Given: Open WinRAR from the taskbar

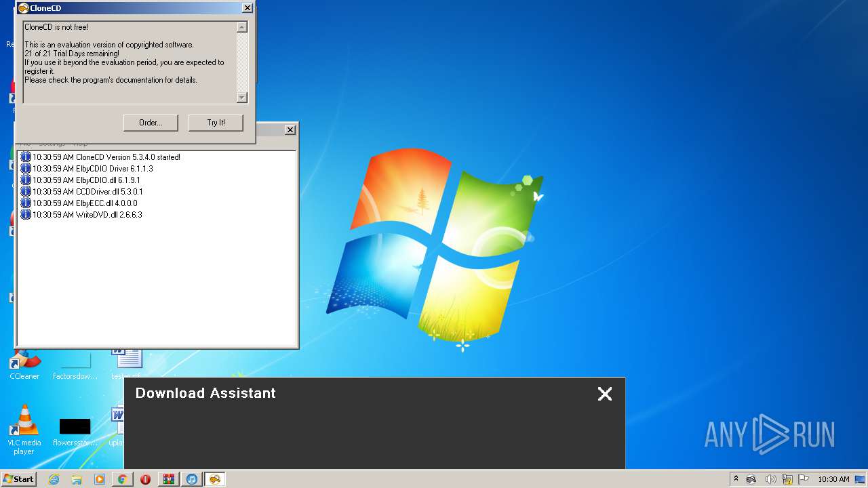Looking at the screenshot, I should coord(168,479).
